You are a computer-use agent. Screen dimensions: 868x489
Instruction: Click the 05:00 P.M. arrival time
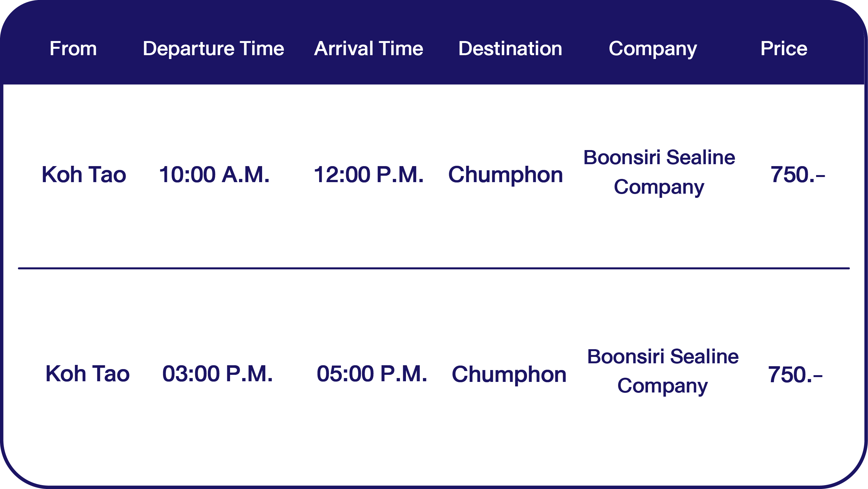(372, 374)
